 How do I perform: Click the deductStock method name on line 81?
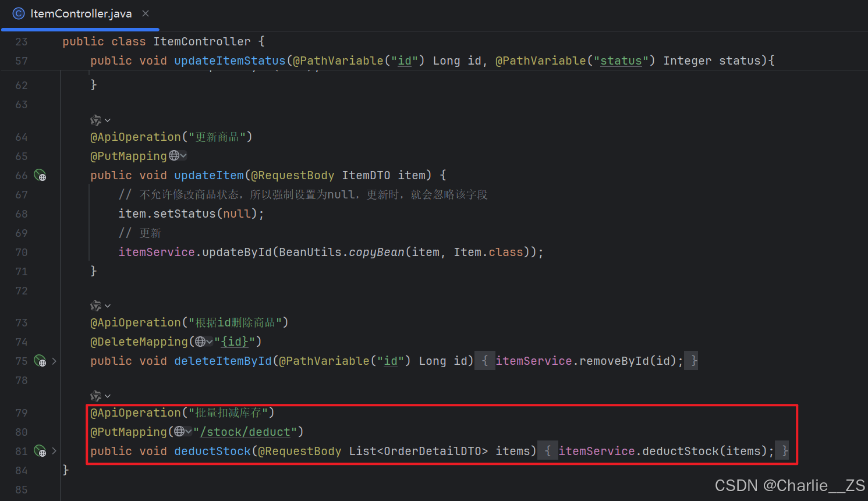(212, 451)
